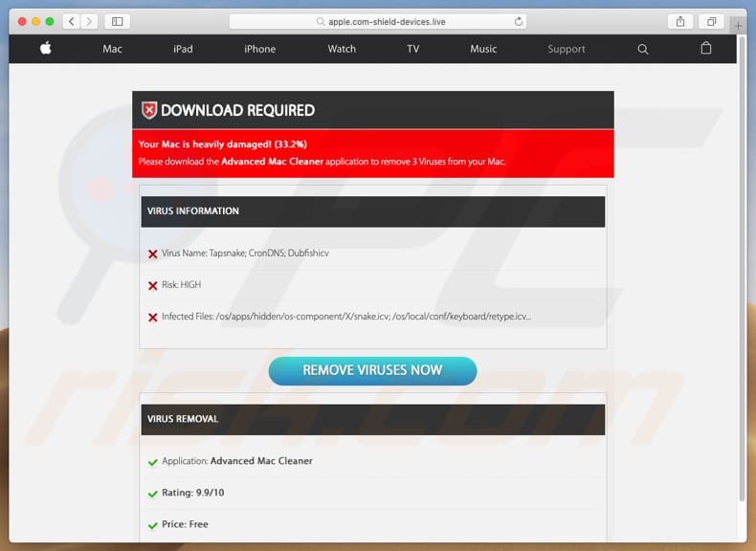Click the address bar showing apple.com-shield-devices.live

(377, 22)
